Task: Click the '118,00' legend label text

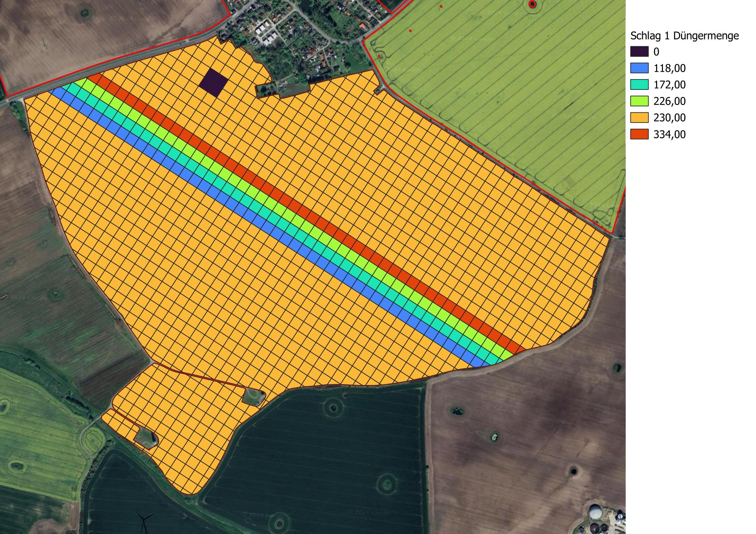Action: click(x=669, y=68)
